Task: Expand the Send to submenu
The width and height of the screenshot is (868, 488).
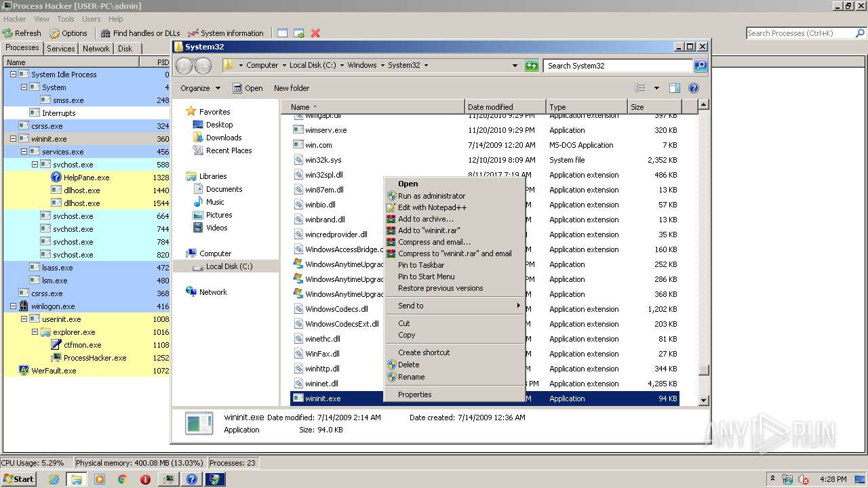Action: (454, 306)
